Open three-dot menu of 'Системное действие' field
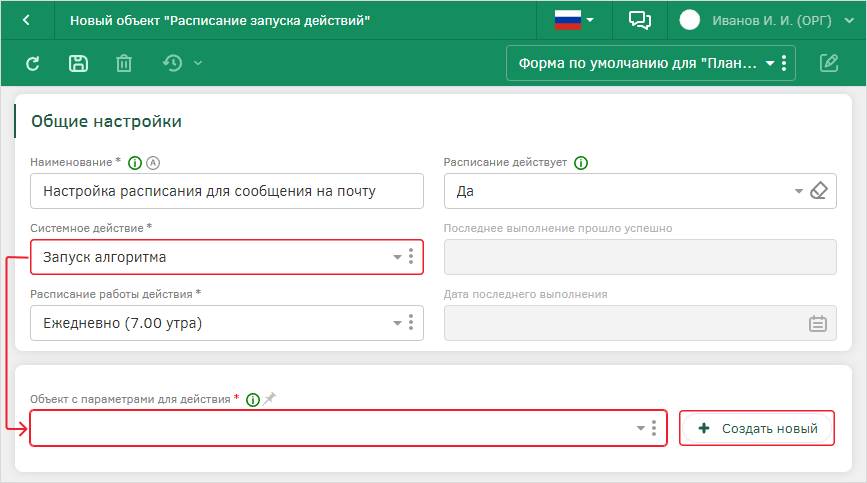Image resolution: width=867 pixels, height=483 pixels. (411, 257)
